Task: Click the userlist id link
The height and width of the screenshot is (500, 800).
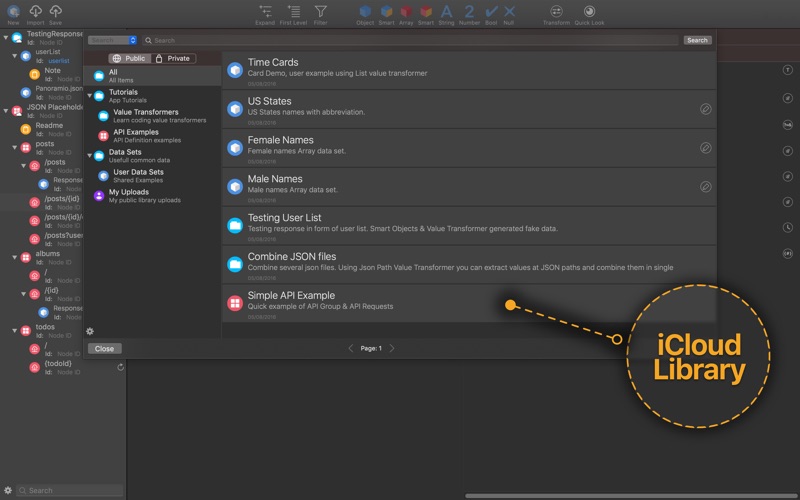Action: (x=59, y=61)
